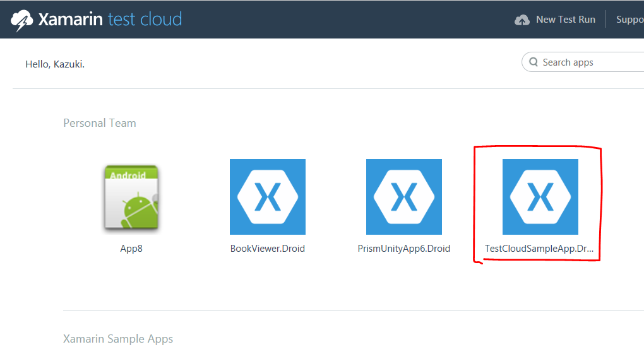
Task: Click the Xamarin cloud lightning logo icon
Action: click(x=21, y=20)
